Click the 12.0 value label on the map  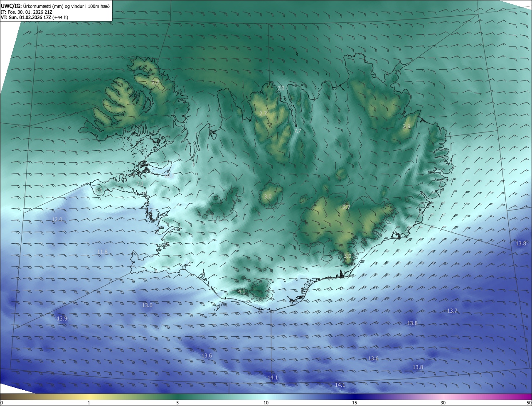coord(57,219)
